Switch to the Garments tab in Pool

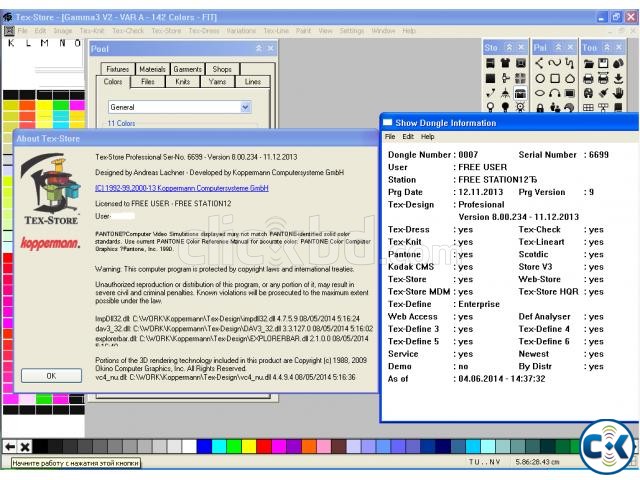187,69
